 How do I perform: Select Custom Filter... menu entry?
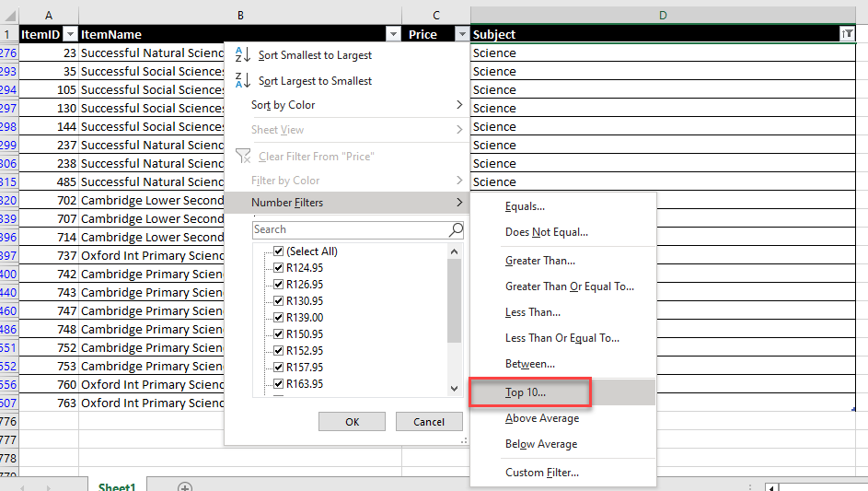click(542, 473)
